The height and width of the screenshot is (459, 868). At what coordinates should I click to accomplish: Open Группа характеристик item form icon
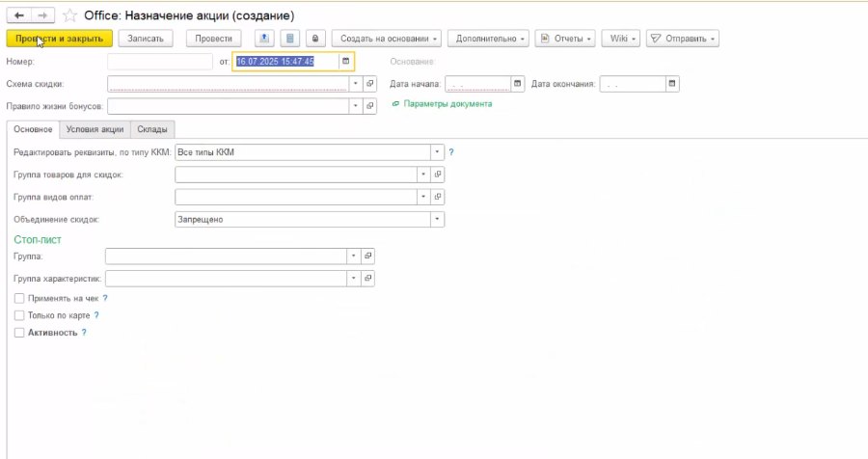click(367, 278)
